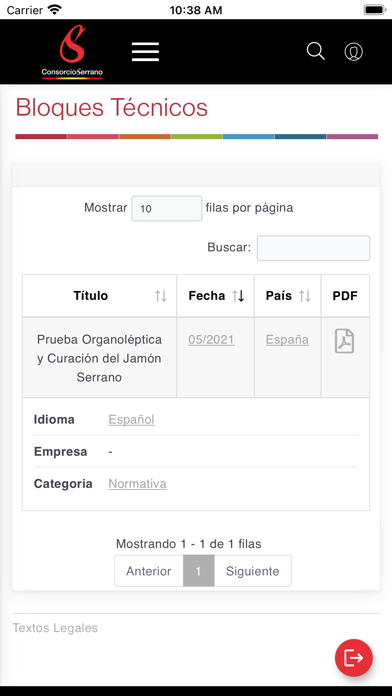Tap the search magnifier icon
This screenshot has width=392, height=696.
pos(316,51)
